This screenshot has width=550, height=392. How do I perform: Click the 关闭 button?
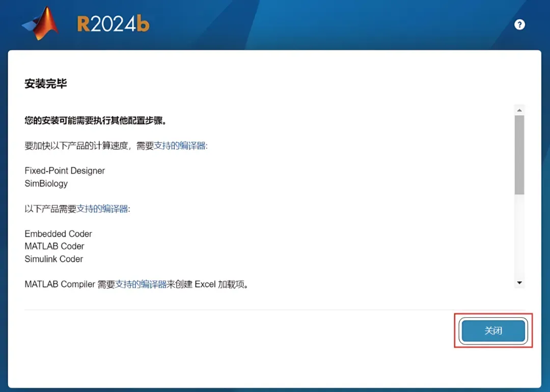(493, 330)
